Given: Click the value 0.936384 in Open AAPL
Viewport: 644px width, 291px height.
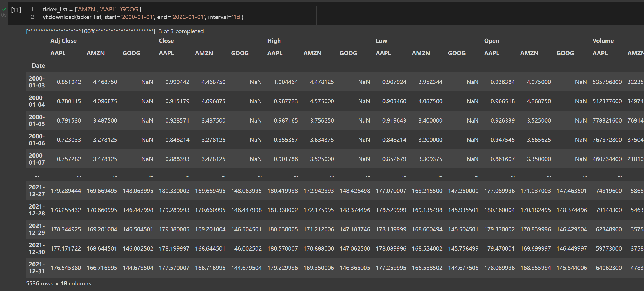Looking at the screenshot, I should click(x=502, y=82).
